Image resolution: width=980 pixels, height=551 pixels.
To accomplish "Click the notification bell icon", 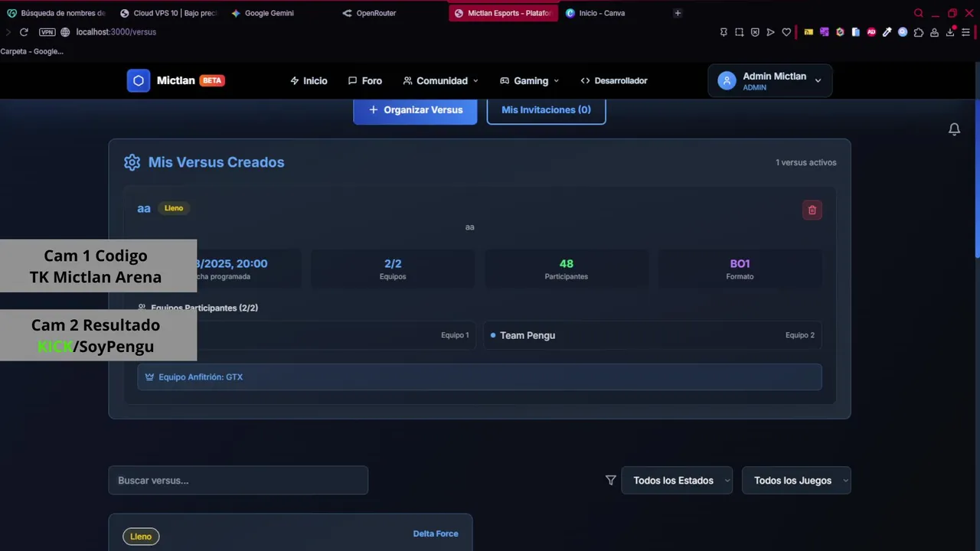I will (954, 129).
